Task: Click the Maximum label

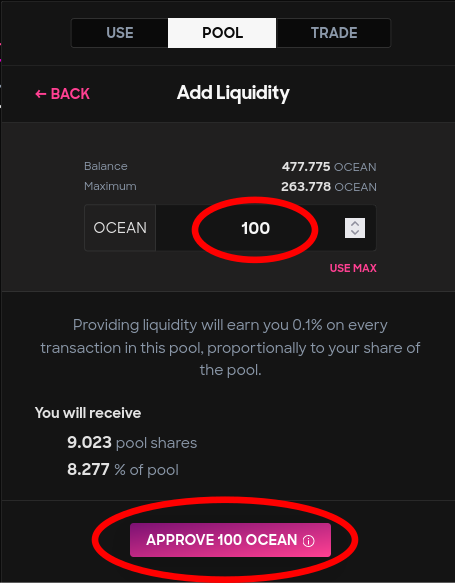Action: (x=110, y=186)
